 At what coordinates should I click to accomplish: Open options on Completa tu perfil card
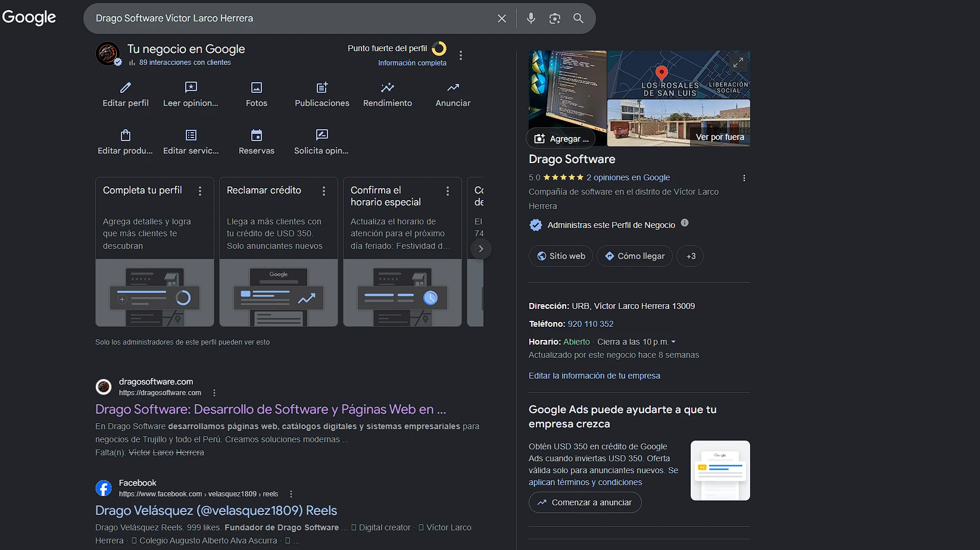pyautogui.click(x=200, y=191)
